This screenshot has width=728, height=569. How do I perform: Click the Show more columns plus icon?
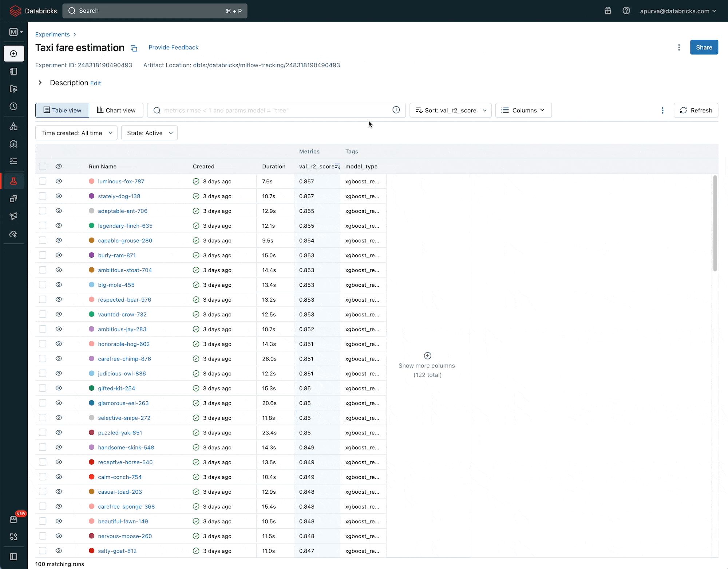(x=427, y=355)
